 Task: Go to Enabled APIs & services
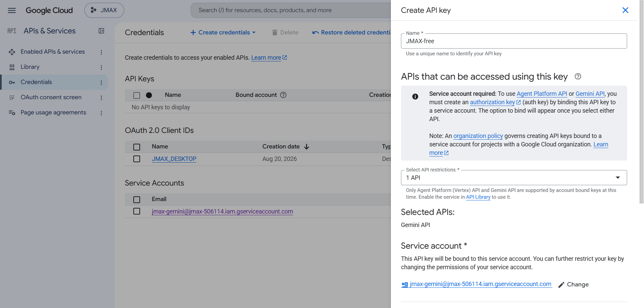click(53, 52)
